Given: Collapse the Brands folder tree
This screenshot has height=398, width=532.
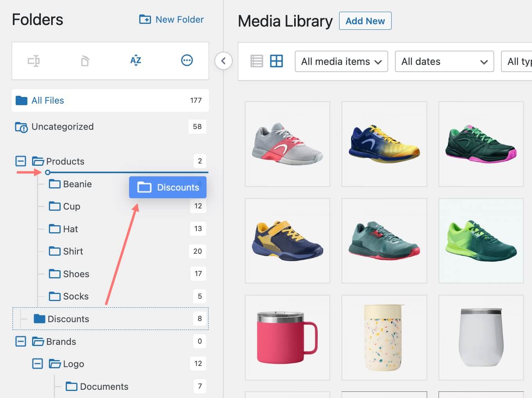Looking at the screenshot, I should pyautogui.click(x=21, y=341).
